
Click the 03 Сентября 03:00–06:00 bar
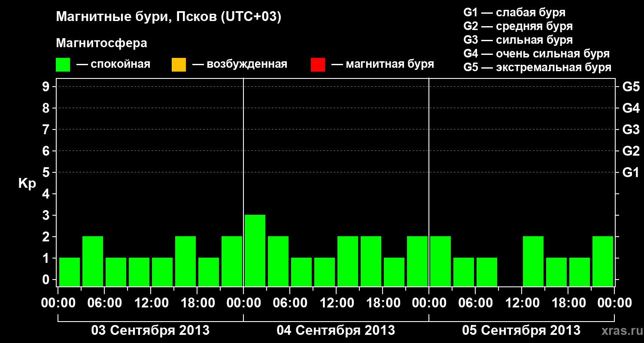93,261
